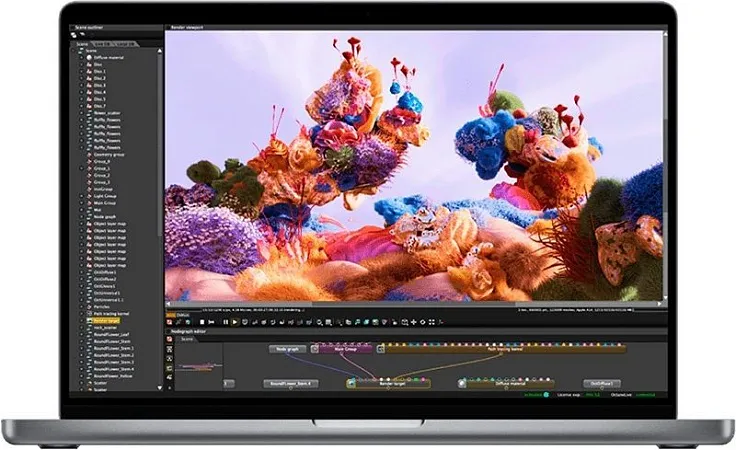Click the Geometry group outliner icon
This screenshot has height=450, width=736.
(89, 155)
